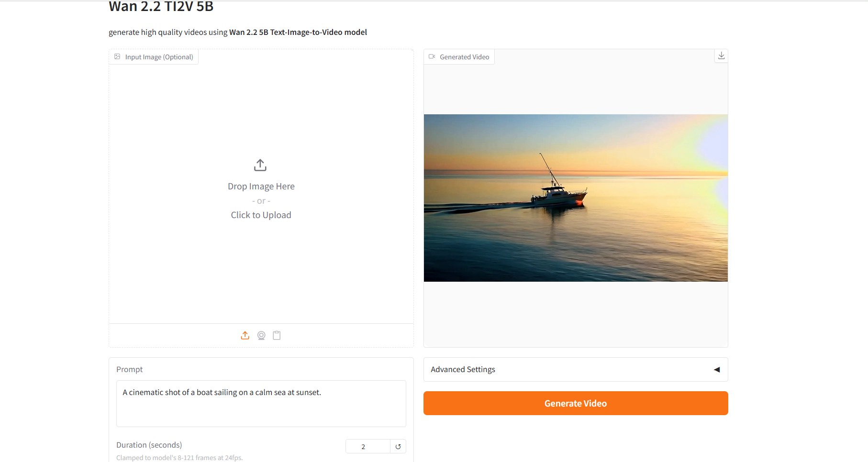The width and height of the screenshot is (868, 462).
Task: Select the orange upload-file source icon
Action: click(x=245, y=335)
